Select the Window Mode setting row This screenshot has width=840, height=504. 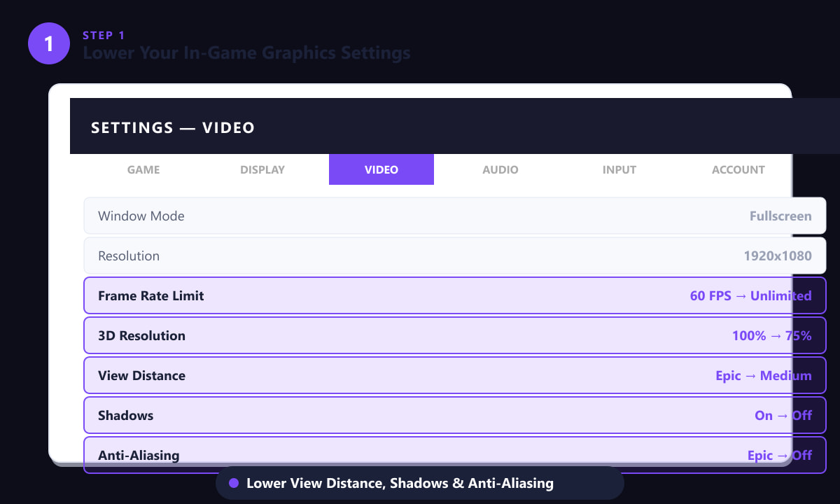[455, 216]
